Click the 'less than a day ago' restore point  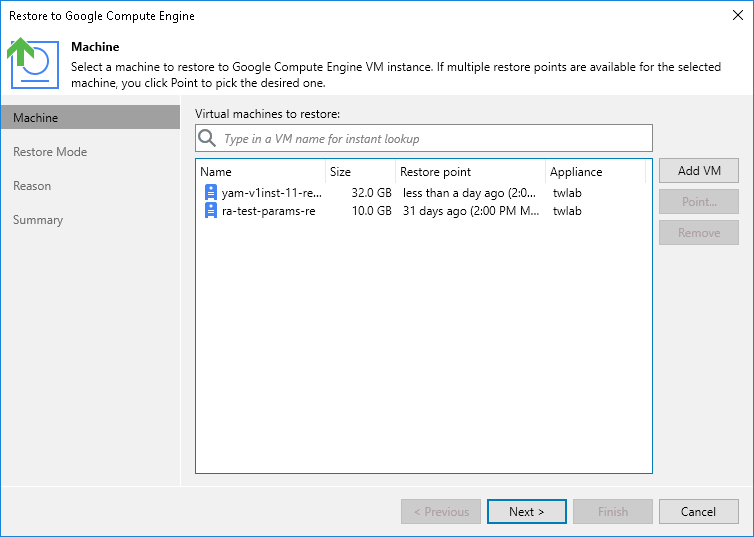(469, 193)
